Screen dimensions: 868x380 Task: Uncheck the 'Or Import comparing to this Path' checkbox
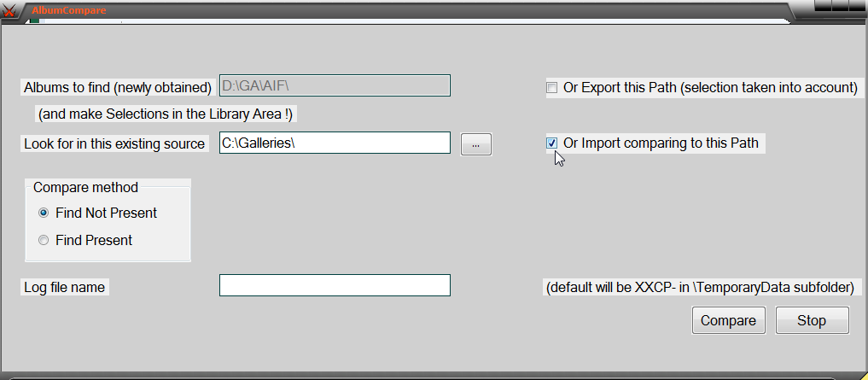(x=552, y=143)
